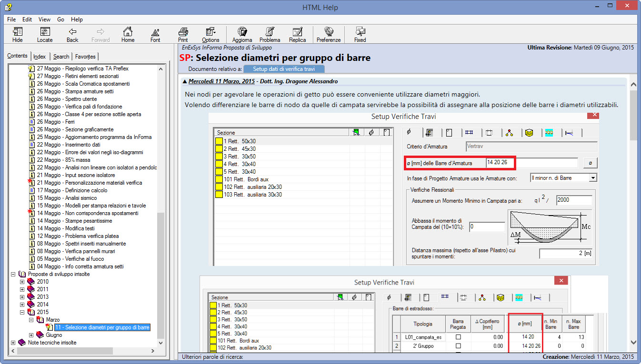
Task: Open '04 Maggio - Info corretta armatura setti'
Action: 80,266
